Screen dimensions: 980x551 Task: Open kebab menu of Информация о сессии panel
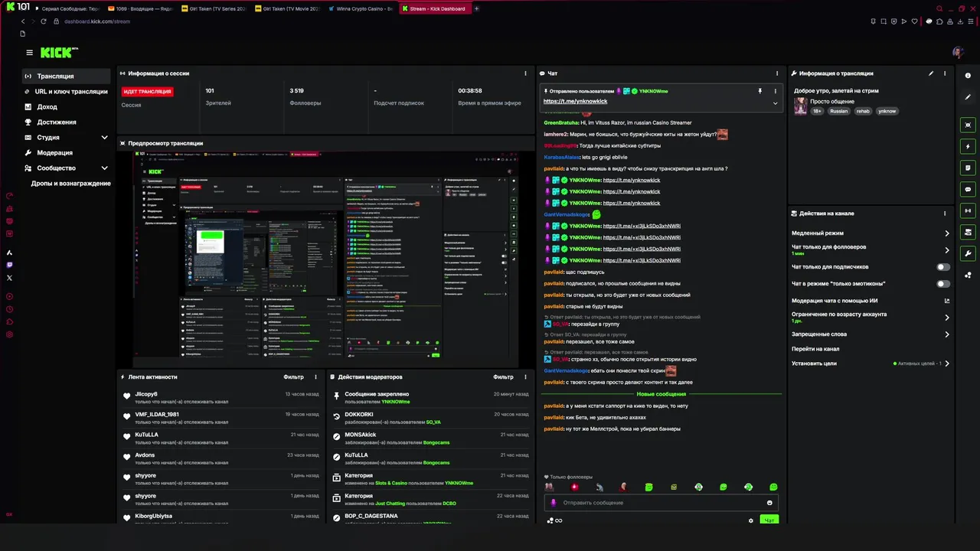[x=525, y=73]
